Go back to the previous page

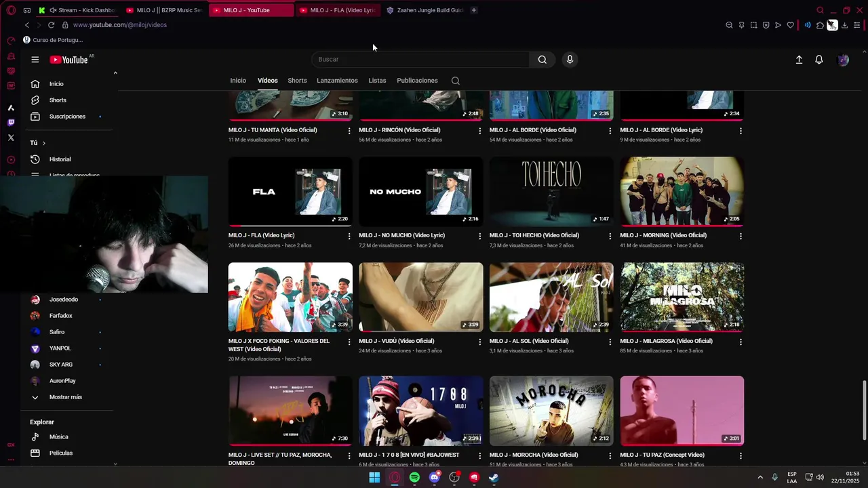click(26, 25)
